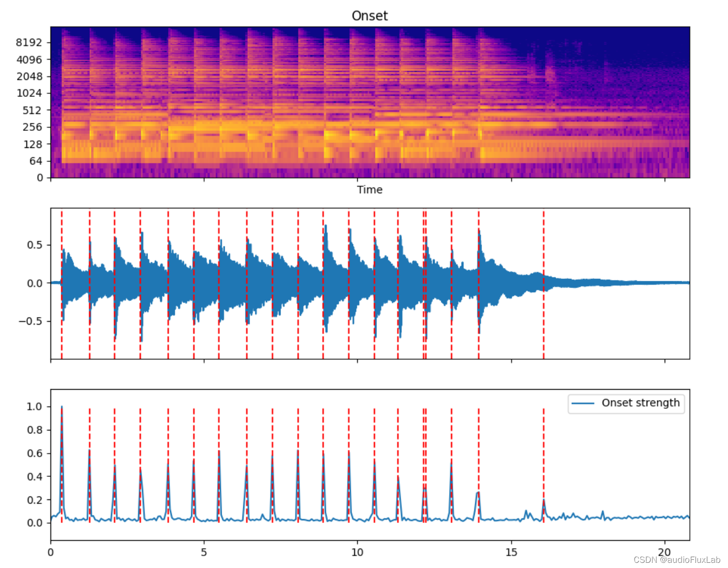The height and width of the screenshot is (568, 728).
Task: Click the 0.5 tick on the waveform axis
Action: point(34,246)
